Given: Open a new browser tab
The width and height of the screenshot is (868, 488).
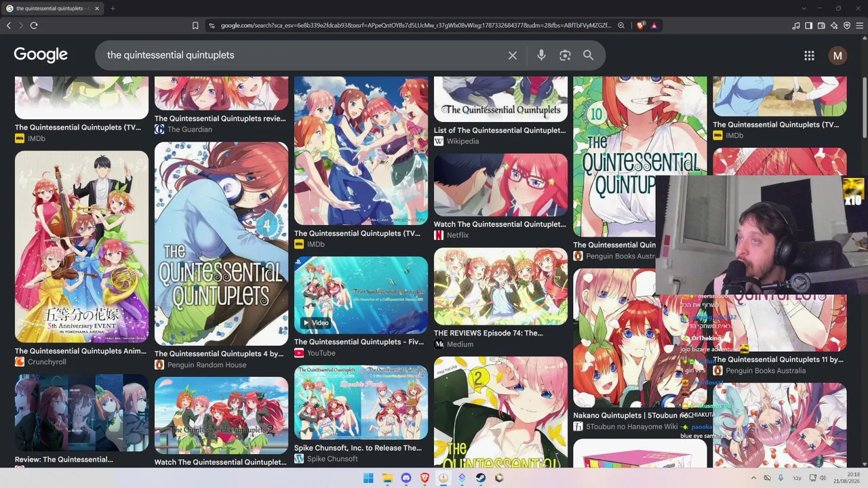Looking at the screenshot, I should click(113, 8).
